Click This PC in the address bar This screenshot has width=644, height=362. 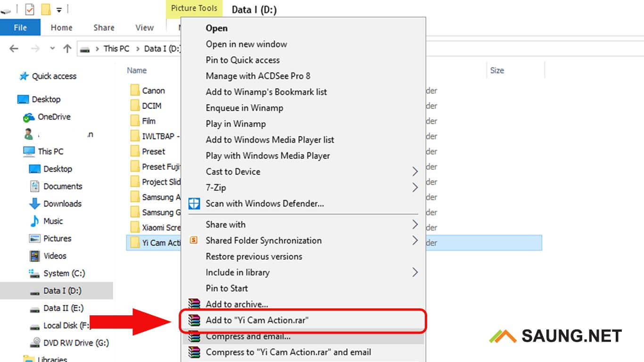(x=116, y=49)
